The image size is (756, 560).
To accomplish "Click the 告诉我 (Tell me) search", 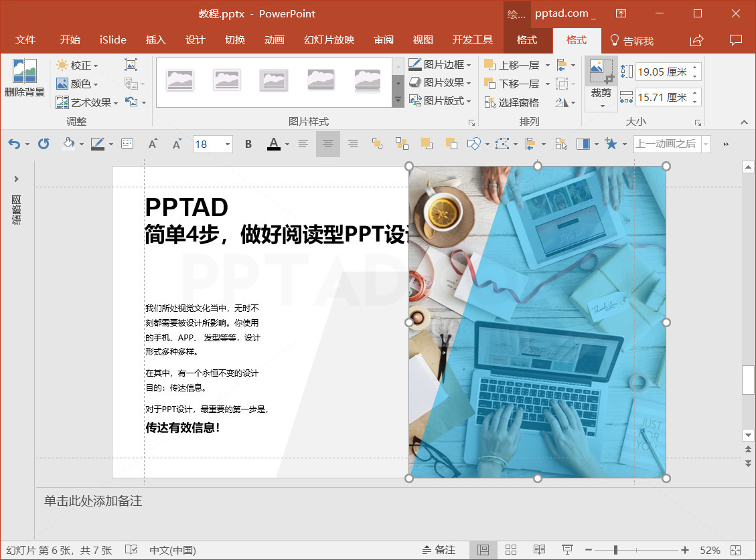I will 632,41.
